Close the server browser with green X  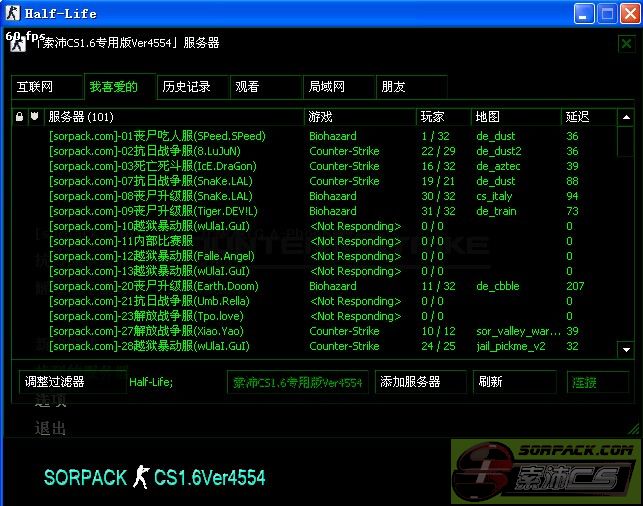(x=625, y=43)
